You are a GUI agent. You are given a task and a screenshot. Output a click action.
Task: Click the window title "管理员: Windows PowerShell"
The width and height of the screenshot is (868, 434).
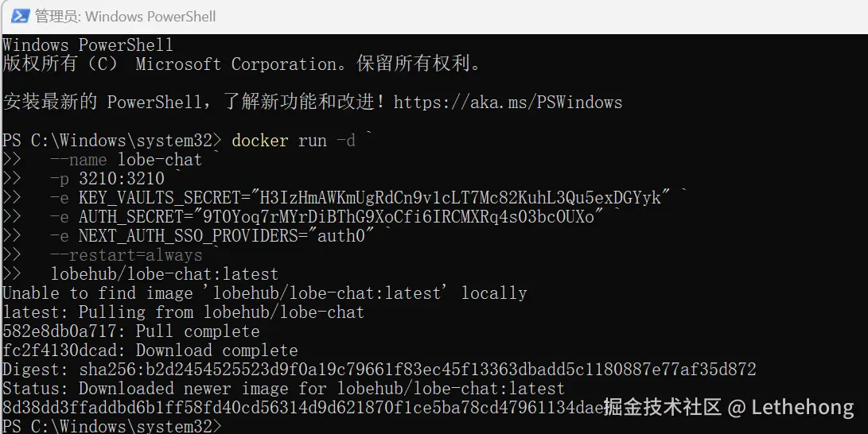[125, 16]
